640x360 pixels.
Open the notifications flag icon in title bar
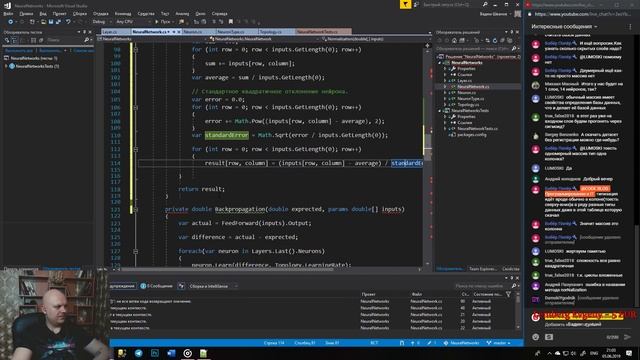pyautogui.click(x=405, y=4)
